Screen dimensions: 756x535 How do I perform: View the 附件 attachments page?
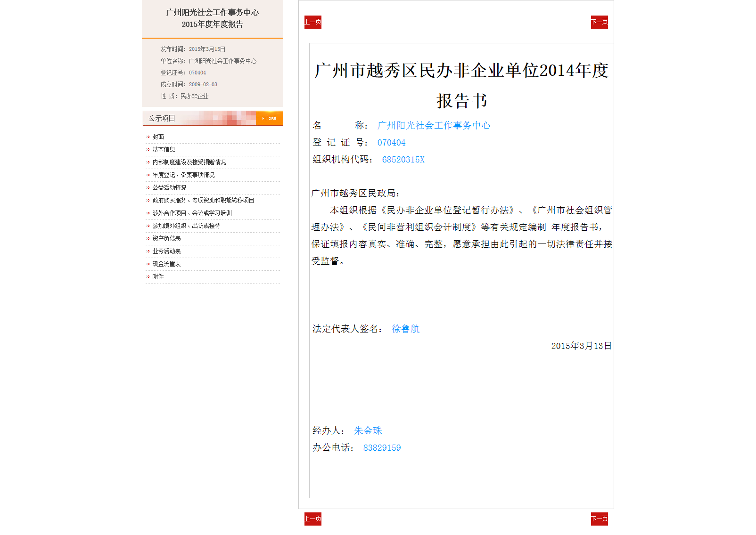[157, 276]
